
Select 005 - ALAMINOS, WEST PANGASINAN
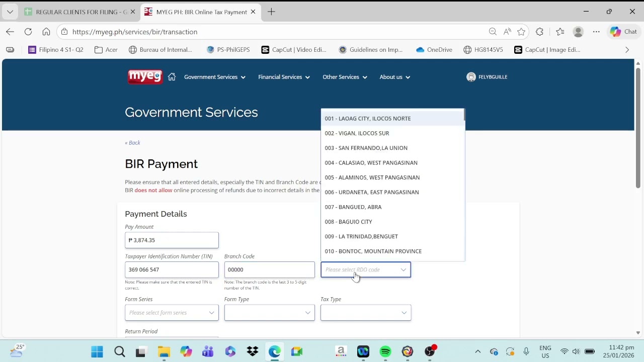coord(392,177)
